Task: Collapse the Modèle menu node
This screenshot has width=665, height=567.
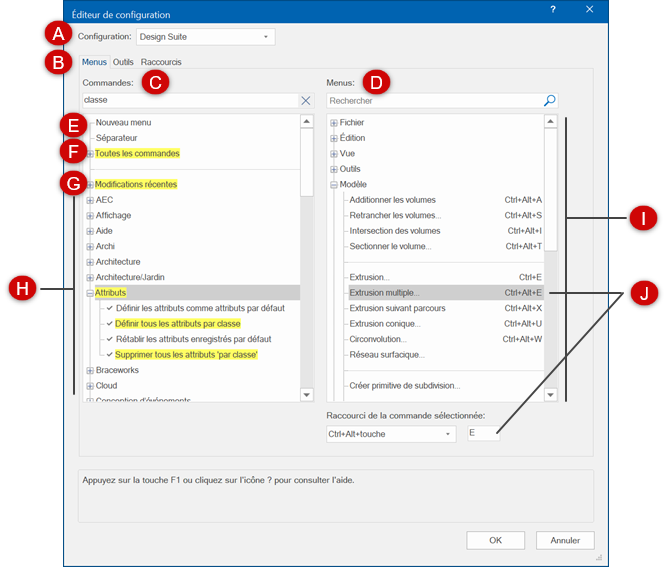Action: pos(333,185)
